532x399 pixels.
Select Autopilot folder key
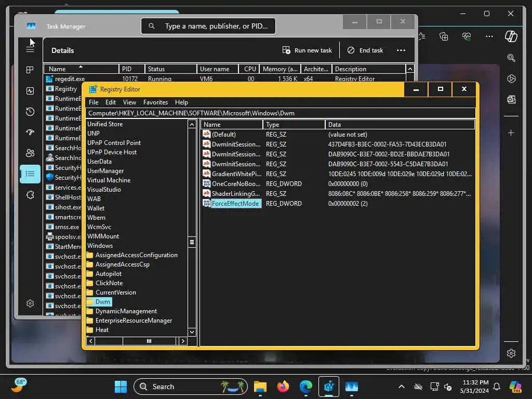[104, 274]
